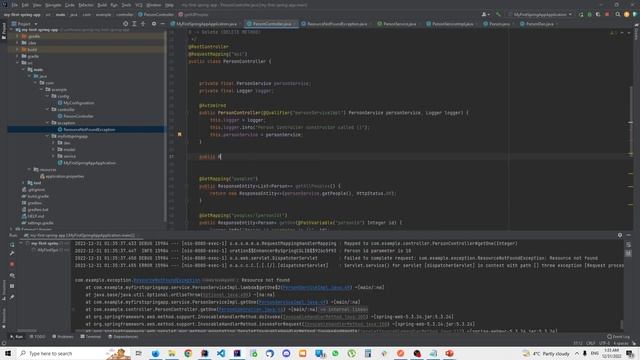The image size is (640, 360).
Task: Click the Build project hammer icon
Action: point(498,15)
